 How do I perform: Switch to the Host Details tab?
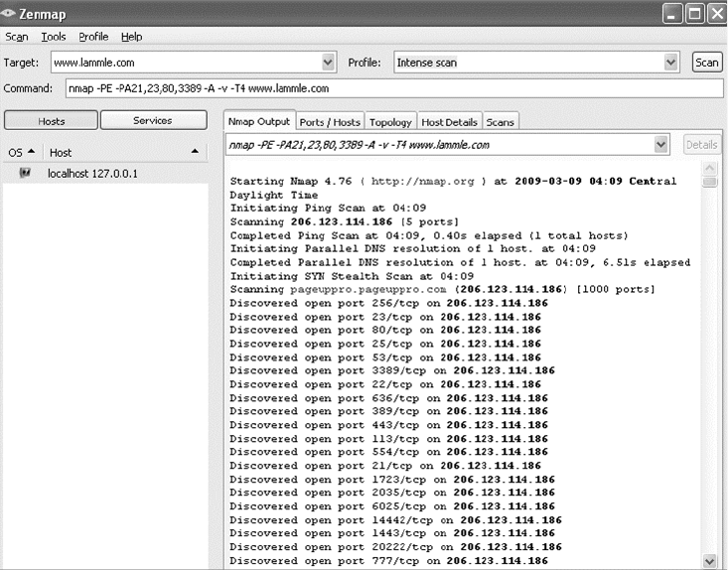pos(450,122)
